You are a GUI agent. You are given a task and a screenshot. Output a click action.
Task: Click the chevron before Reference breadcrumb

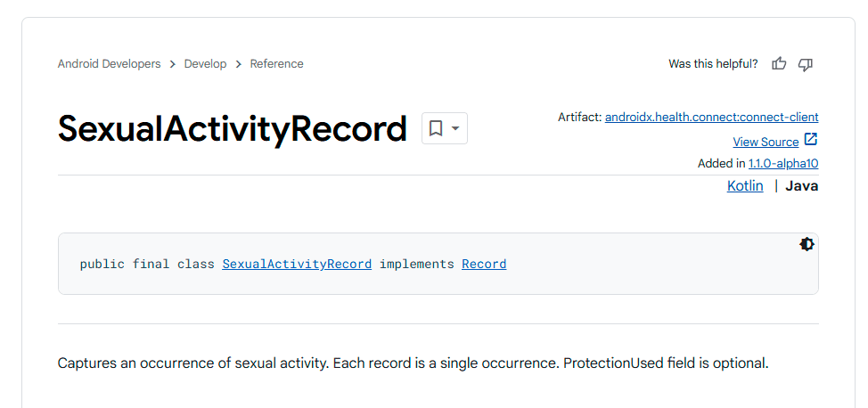tap(239, 64)
